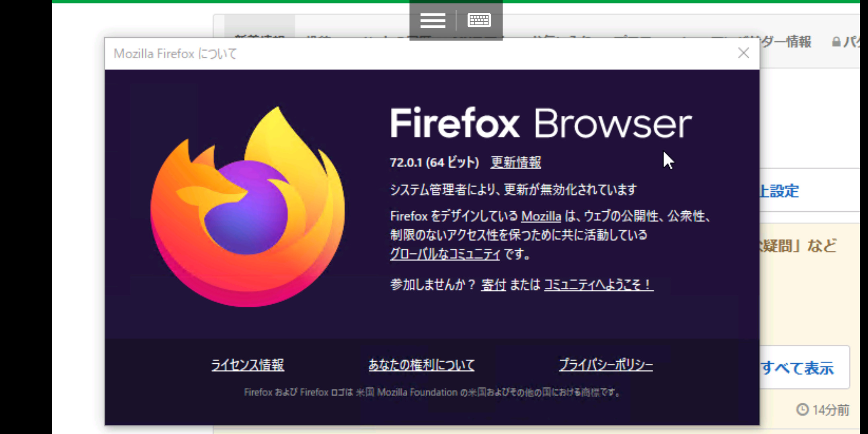Open the コミュニティへようこそ！ link
The width and height of the screenshot is (868, 434).
point(598,285)
